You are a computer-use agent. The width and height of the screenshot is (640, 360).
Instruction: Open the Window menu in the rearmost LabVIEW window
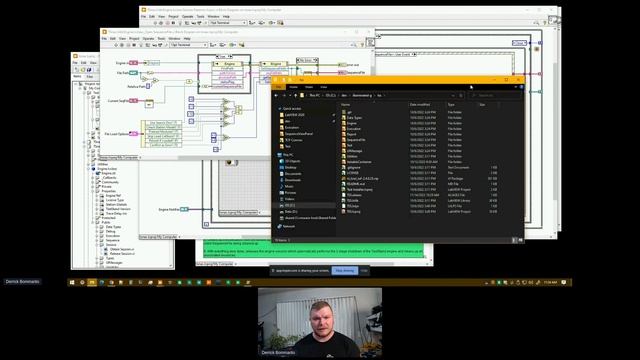[x=213, y=16]
